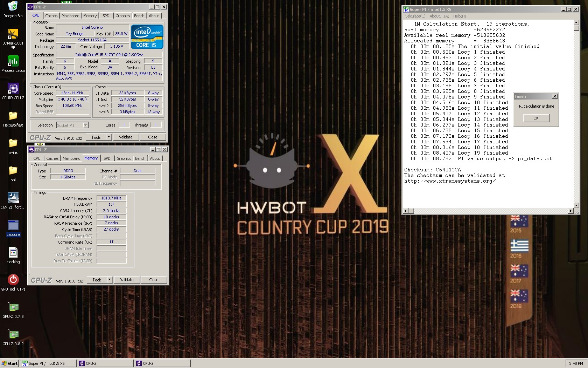Activate the second CPU-Z taskbar button
Viewport: 588px width, 368px height.
[x=162, y=363]
